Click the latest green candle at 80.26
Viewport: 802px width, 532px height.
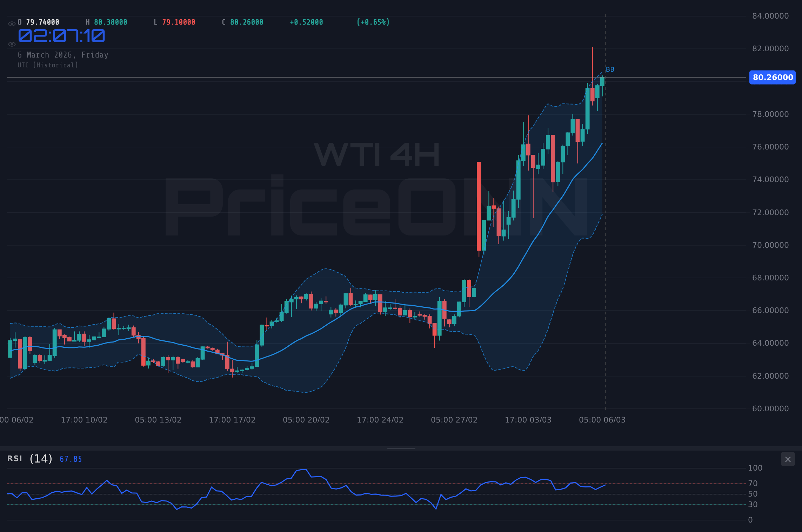602,82
